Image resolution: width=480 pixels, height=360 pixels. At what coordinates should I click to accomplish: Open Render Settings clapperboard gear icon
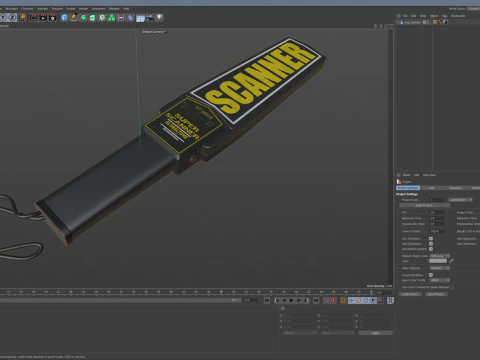53,17
